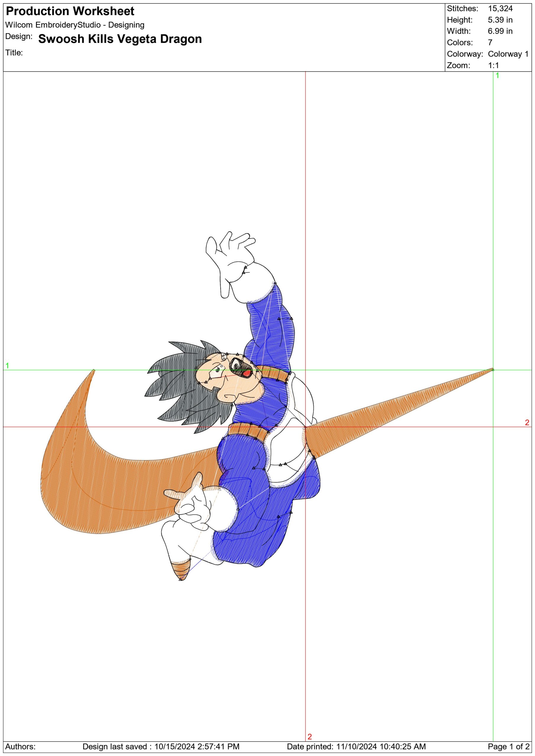Select the zoom value "1:1"

pos(493,65)
